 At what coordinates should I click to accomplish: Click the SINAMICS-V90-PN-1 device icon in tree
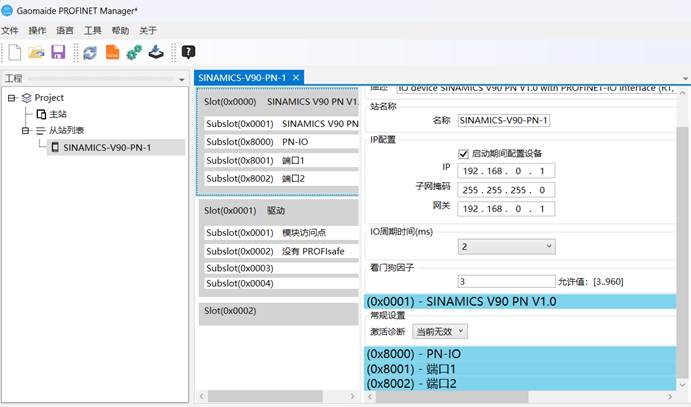[x=55, y=147]
